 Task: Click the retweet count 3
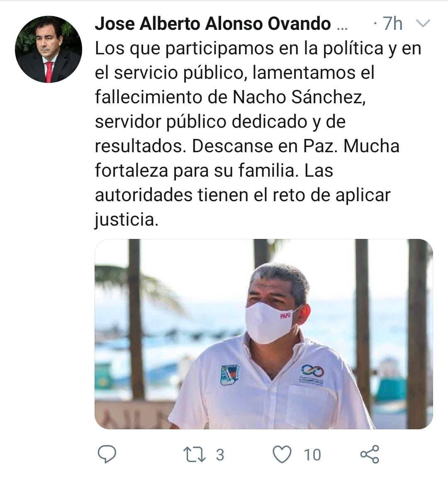pos(220,455)
